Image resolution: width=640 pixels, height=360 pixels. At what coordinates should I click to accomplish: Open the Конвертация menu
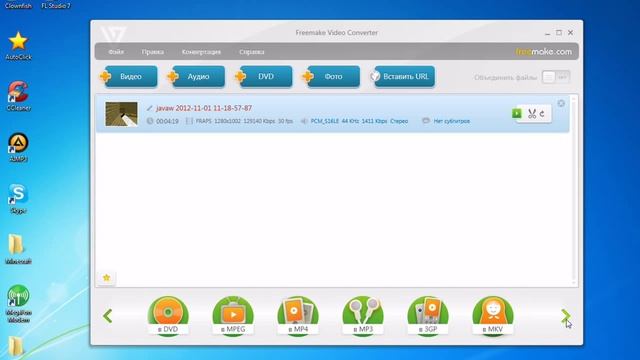[x=201, y=52]
